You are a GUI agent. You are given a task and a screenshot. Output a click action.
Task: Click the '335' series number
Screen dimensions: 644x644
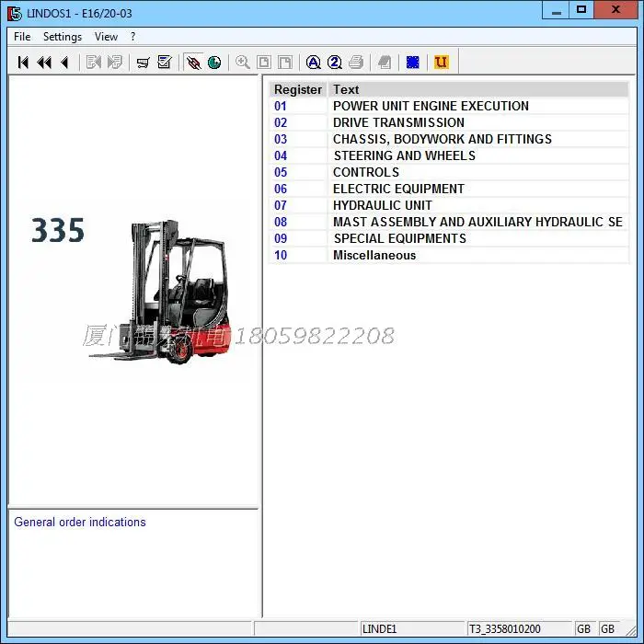coord(58,230)
